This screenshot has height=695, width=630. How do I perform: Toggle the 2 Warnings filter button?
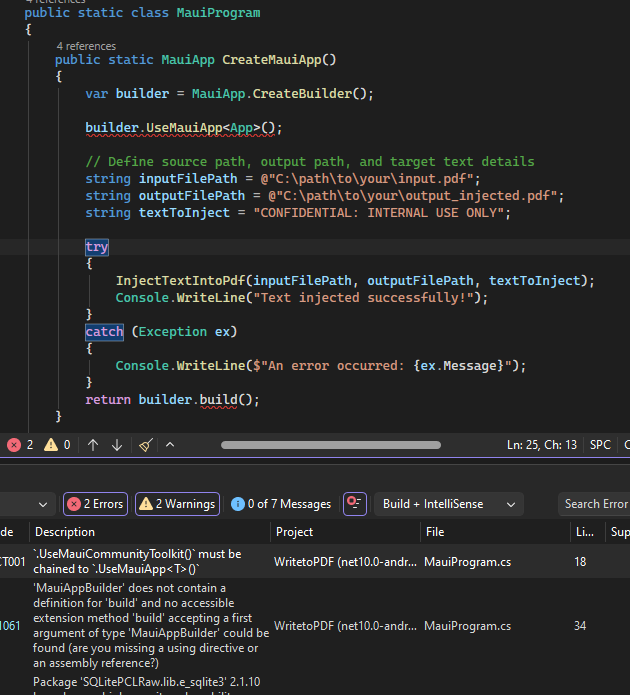point(177,504)
